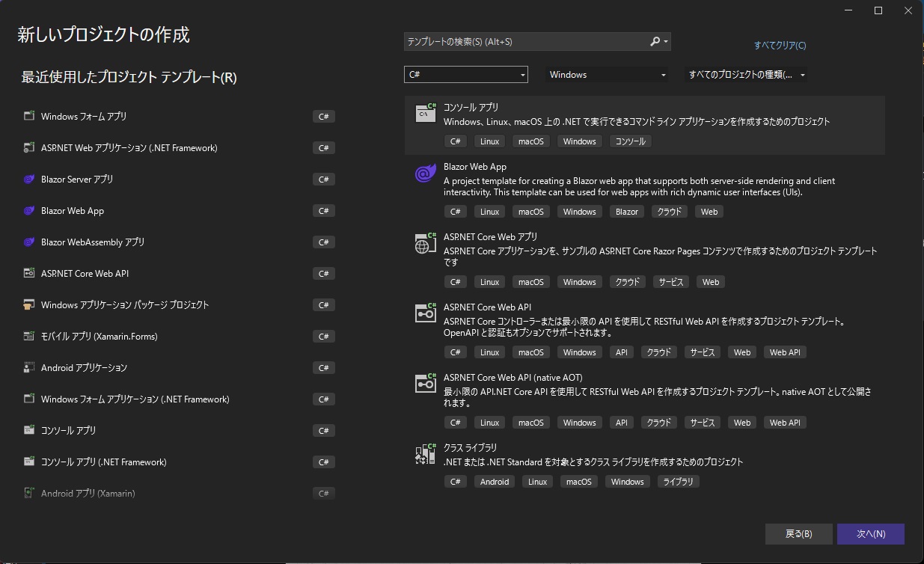Open the すべてのプロジェクトの種類 dropdown
The image size is (924, 564).
tap(746, 75)
